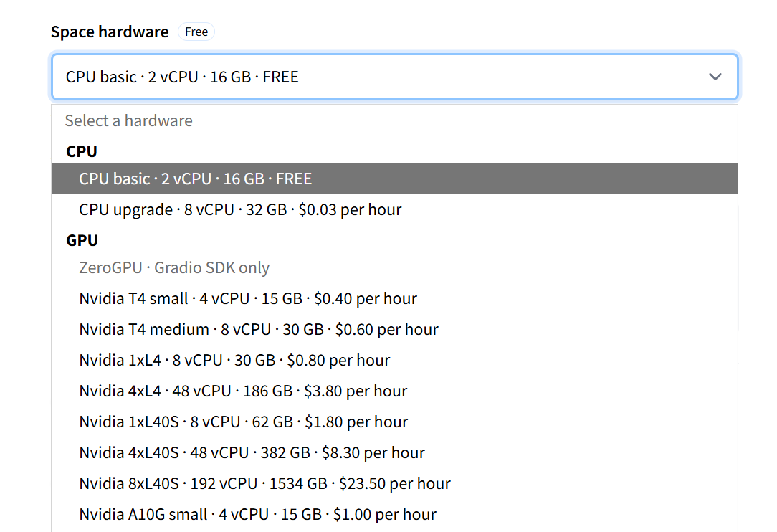The image size is (777, 532).
Task: Select Nvidia 4xL4 with 186 GB
Action: coord(243,391)
